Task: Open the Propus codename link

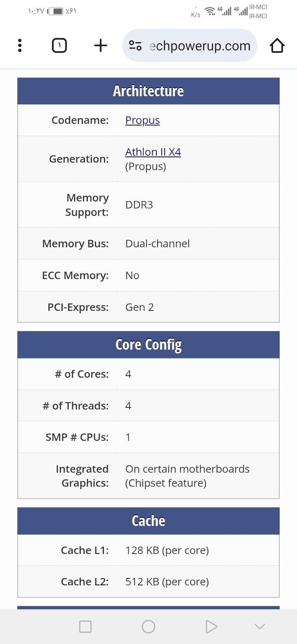Action: tap(142, 120)
